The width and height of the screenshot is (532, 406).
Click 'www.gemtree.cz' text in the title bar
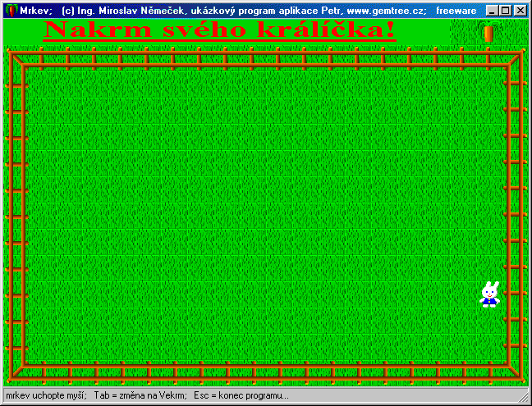(387, 11)
